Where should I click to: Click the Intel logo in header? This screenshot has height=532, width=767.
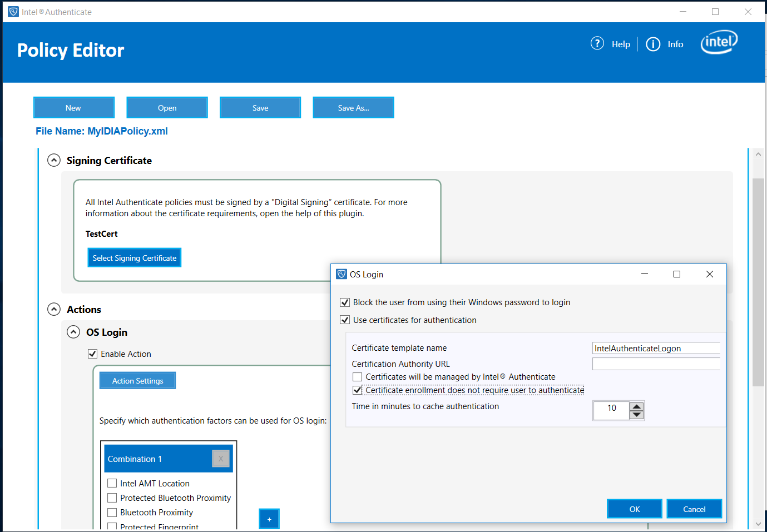pos(719,42)
